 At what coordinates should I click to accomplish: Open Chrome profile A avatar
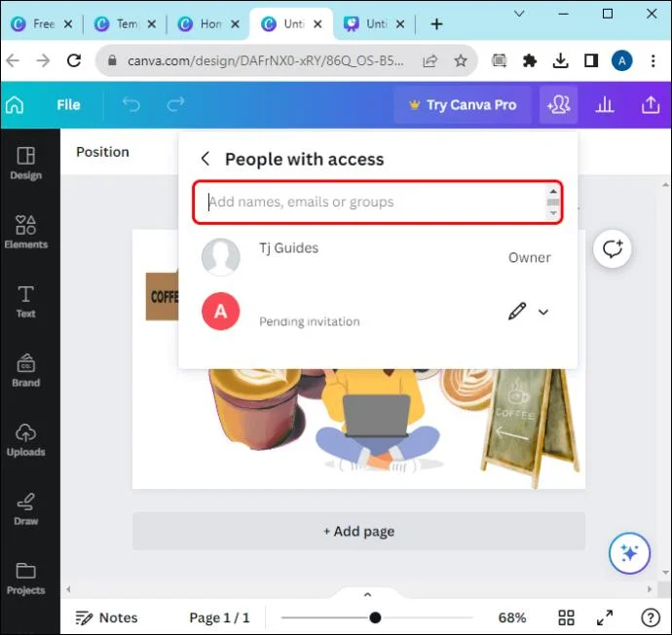[x=622, y=60]
